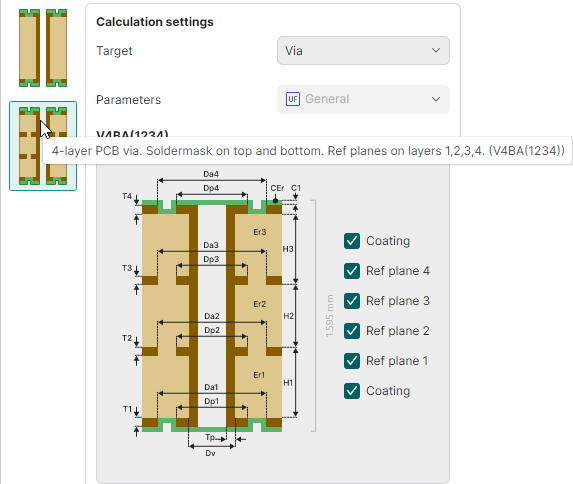Click the Da1 dimension label

point(211,387)
